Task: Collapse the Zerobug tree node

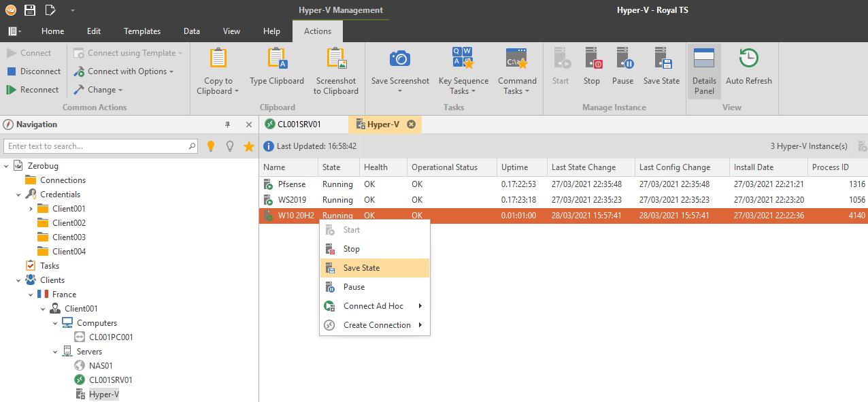Action: point(7,166)
